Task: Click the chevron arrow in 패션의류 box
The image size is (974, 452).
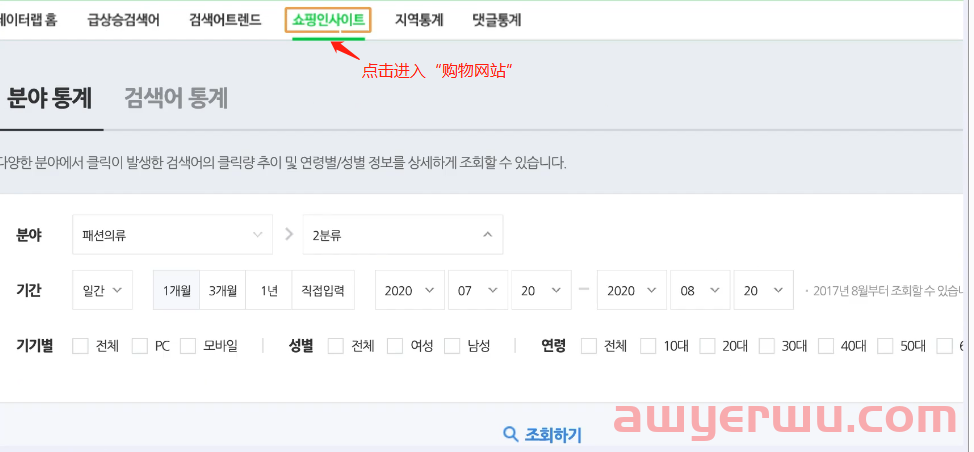Action: [257, 235]
